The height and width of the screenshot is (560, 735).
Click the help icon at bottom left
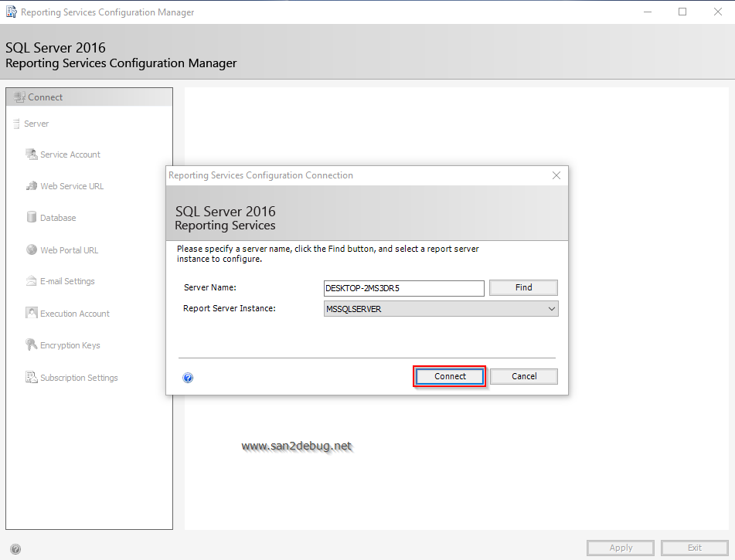click(x=15, y=548)
